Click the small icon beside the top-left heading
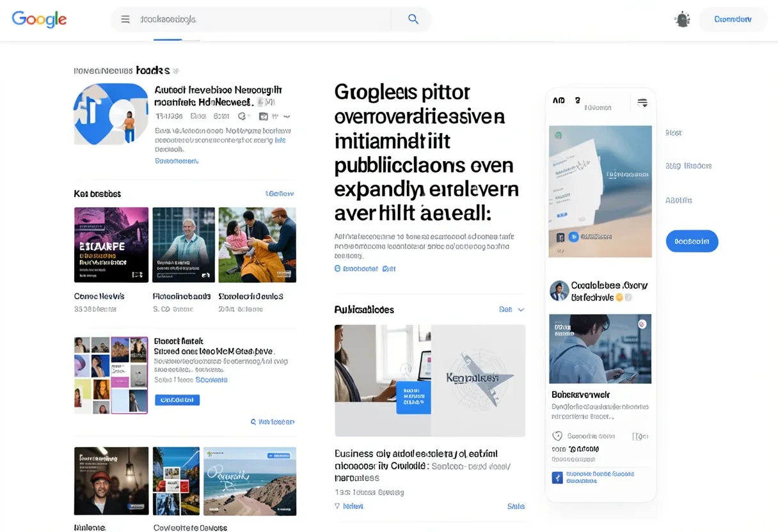778x532 pixels. click(177, 71)
